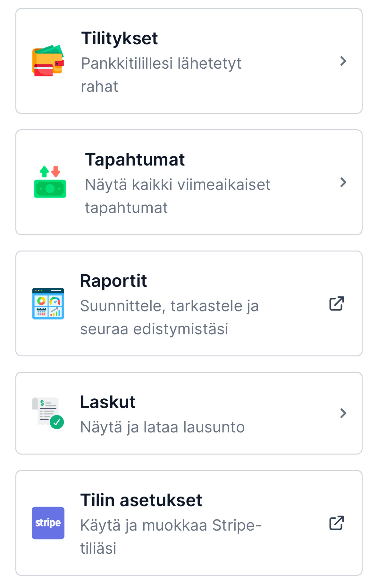378x588 pixels.
Task: Open Raportit via its external link icon
Action: tap(337, 303)
